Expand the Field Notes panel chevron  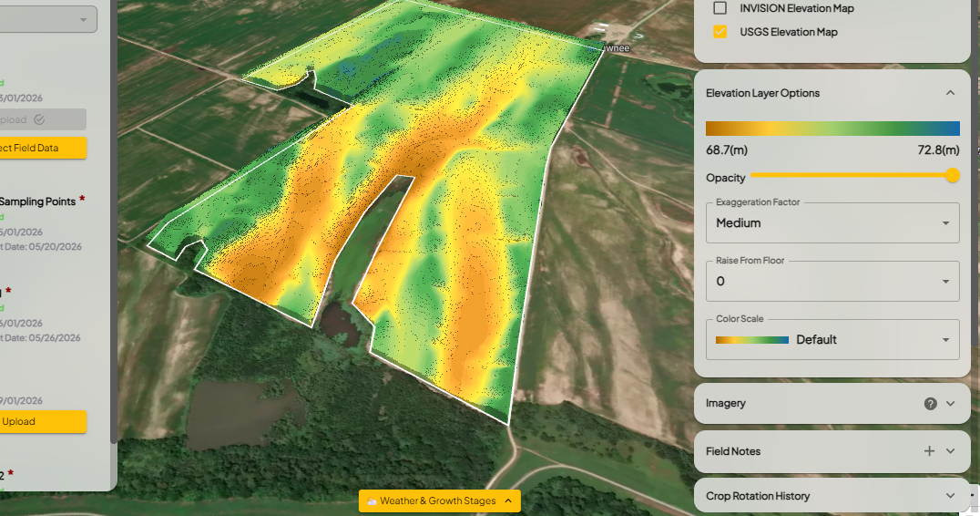coord(951,451)
